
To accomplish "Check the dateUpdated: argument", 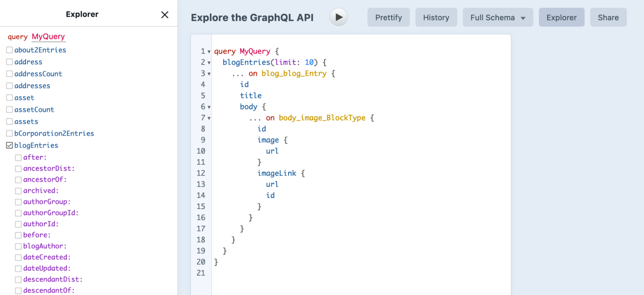I will [18, 269].
